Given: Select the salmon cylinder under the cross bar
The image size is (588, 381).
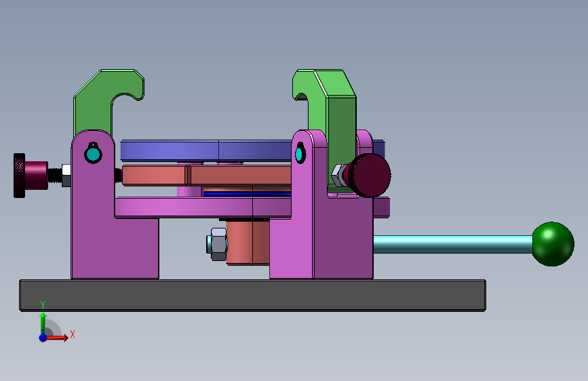Looking at the screenshot, I should (248, 242).
